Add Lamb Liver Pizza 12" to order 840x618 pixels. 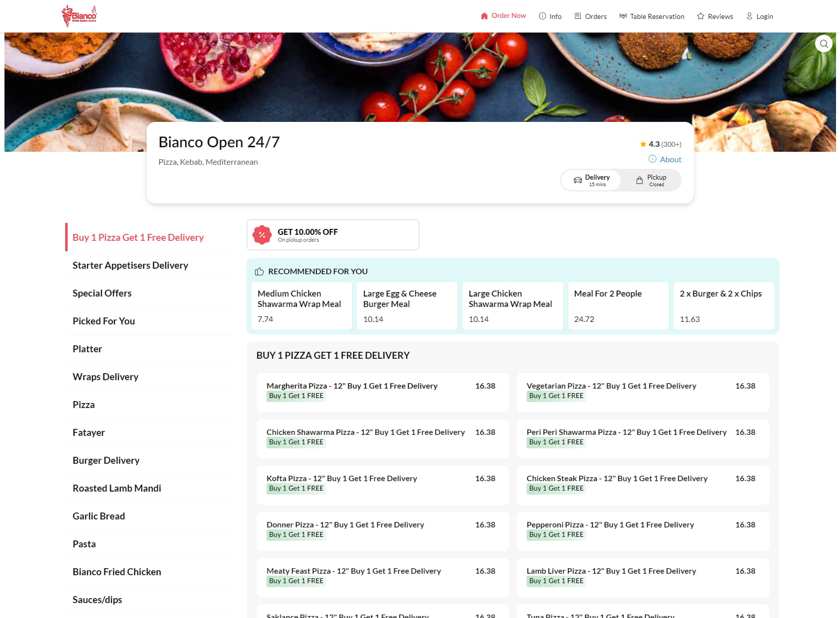pyautogui.click(x=643, y=578)
